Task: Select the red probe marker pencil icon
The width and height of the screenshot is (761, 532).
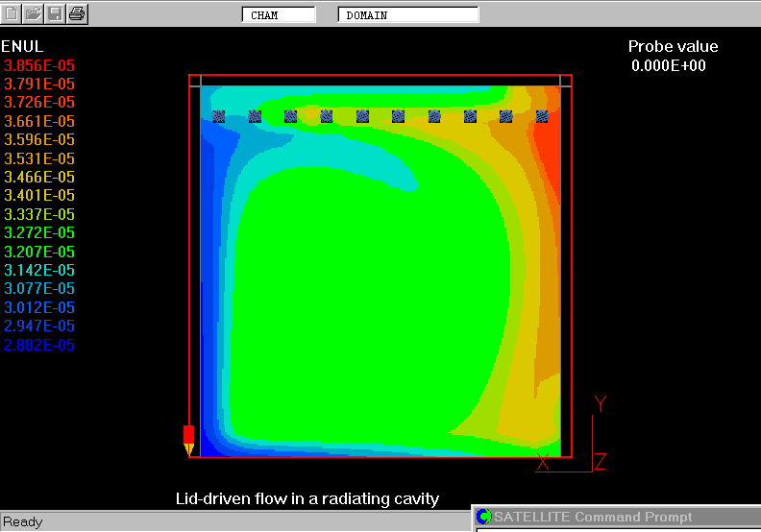Action: pyautogui.click(x=188, y=440)
